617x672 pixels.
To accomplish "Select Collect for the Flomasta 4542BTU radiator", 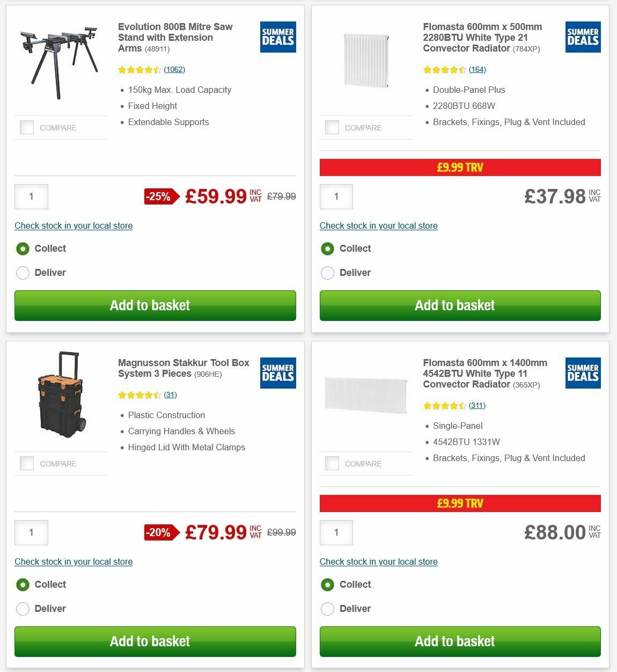I will coord(327,585).
